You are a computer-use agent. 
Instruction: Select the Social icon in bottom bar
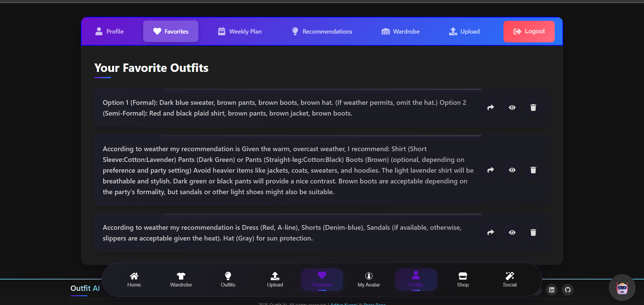coord(509,279)
